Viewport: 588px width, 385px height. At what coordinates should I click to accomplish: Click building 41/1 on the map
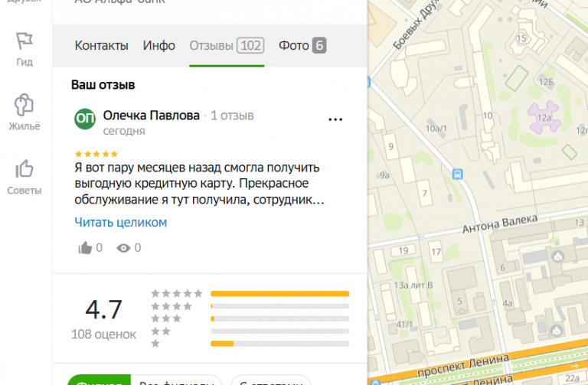tap(404, 325)
